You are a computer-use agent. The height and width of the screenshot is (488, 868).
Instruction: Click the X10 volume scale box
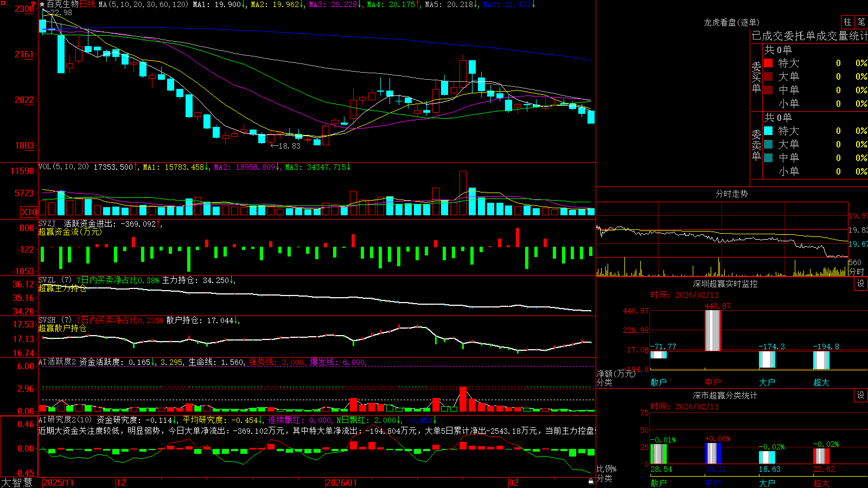(x=29, y=212)
